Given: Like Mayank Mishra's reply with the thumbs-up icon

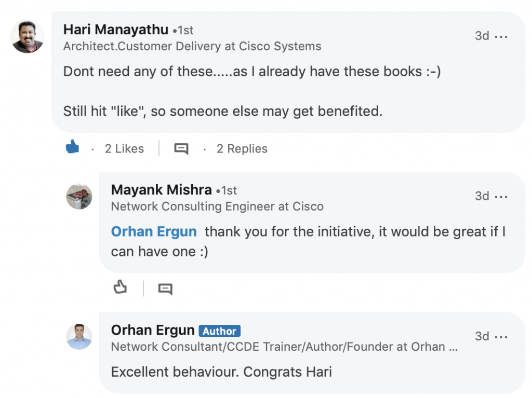Looking at the screenshot, I should coord(120,287).
